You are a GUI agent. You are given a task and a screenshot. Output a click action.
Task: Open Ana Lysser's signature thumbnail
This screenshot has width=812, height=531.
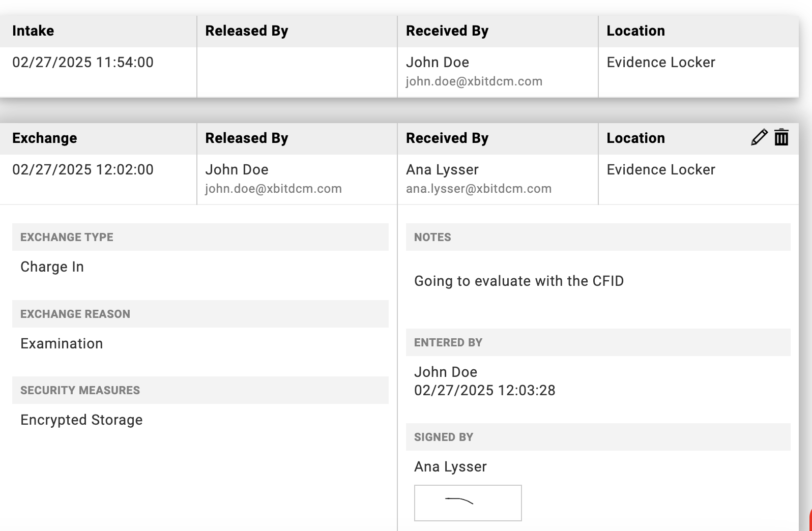468,503
